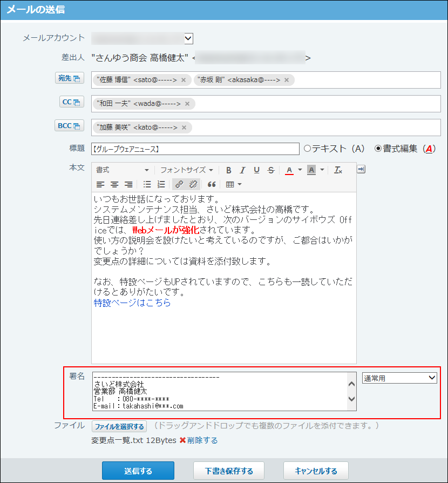This screenshot has height=483, width=448.
Task: Select the underline formatting icon
Action: (x=256, y=170)
